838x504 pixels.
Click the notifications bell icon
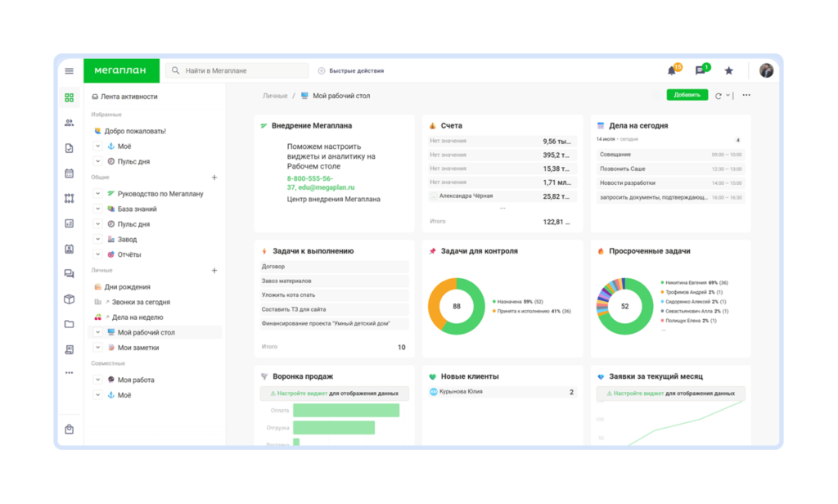tap(672, 71)
